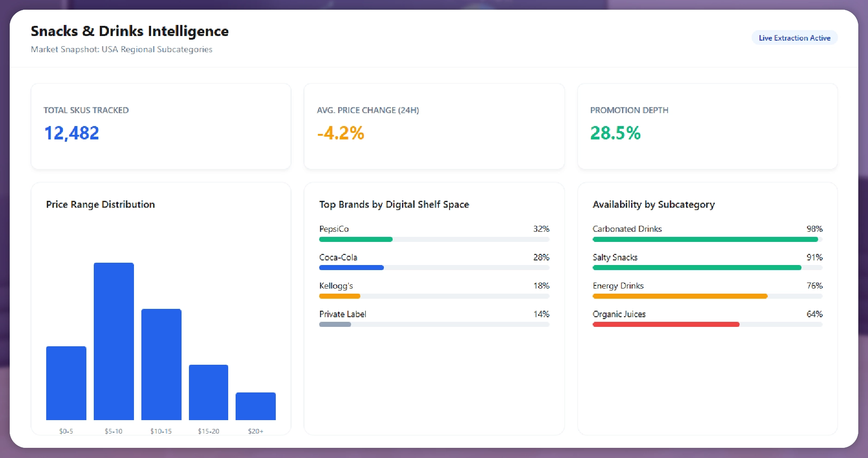This screenshot has height=458, width=868.
Task: Click the PepsiCo green progress bar
Action: pos(356,239)
